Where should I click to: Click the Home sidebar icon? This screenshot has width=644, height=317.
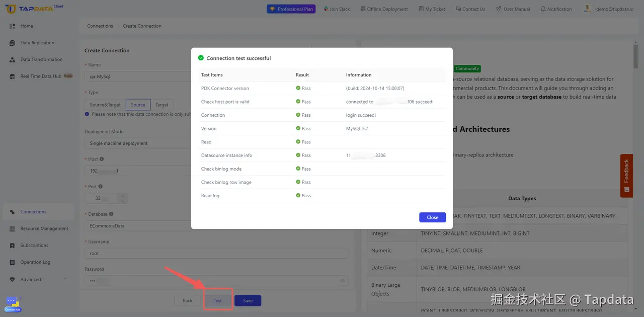12,26
